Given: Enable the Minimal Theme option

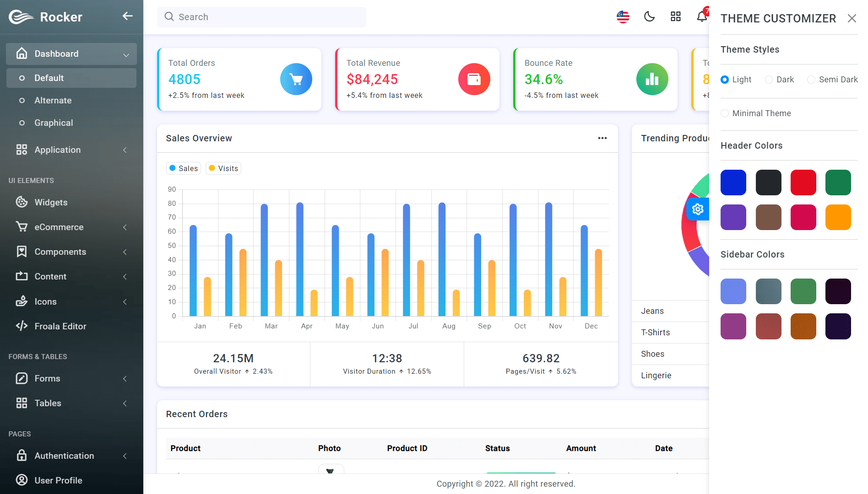Looking at the screenshot, I should 725,113.
